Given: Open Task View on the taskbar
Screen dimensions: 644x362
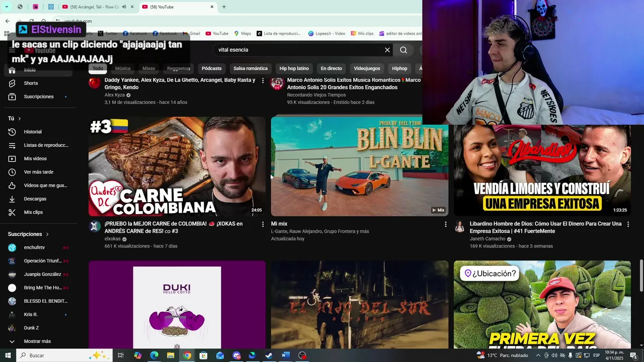Looking at the screenshot, I should (x=121, y=355).
